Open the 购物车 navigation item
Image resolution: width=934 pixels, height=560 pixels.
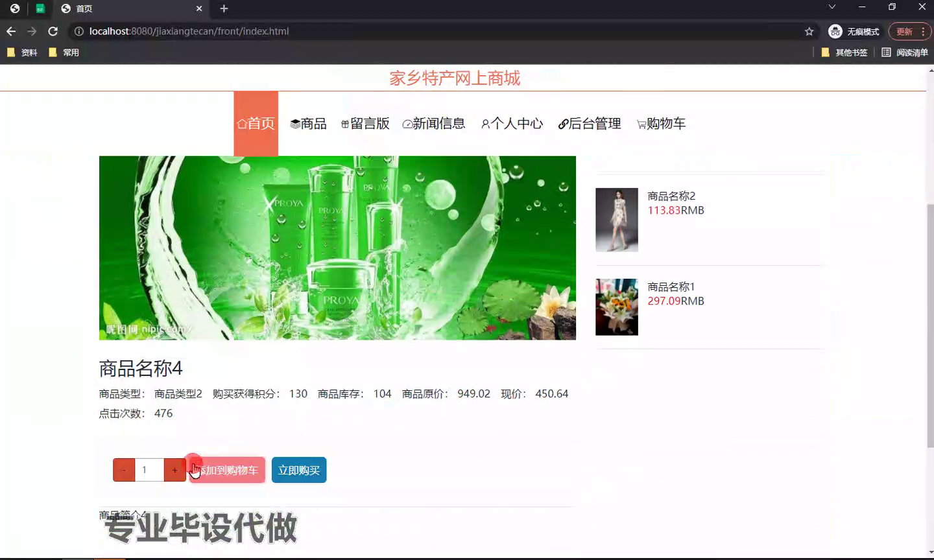[661, 123]
